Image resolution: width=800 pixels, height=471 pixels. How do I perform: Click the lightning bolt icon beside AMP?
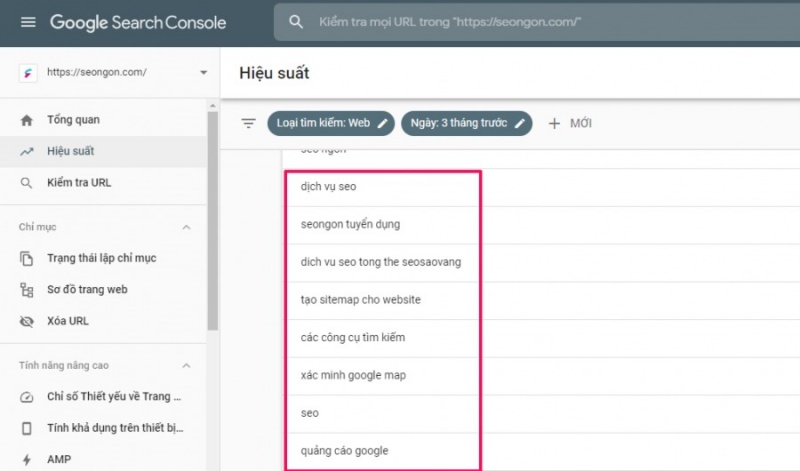click(27, 460)
